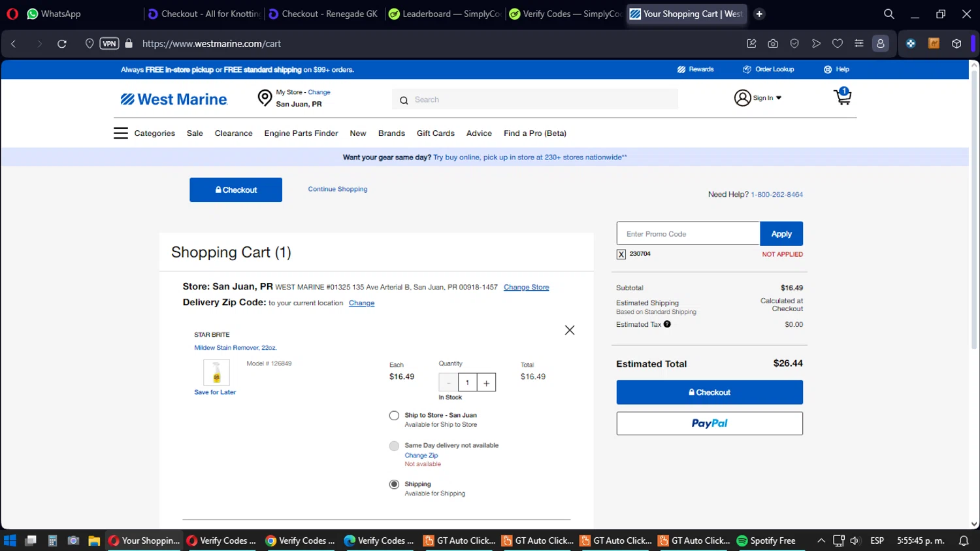Remove promo code 230704 with X box
The width and height of the screenshot is (980, 551).
tap(621, 254)
